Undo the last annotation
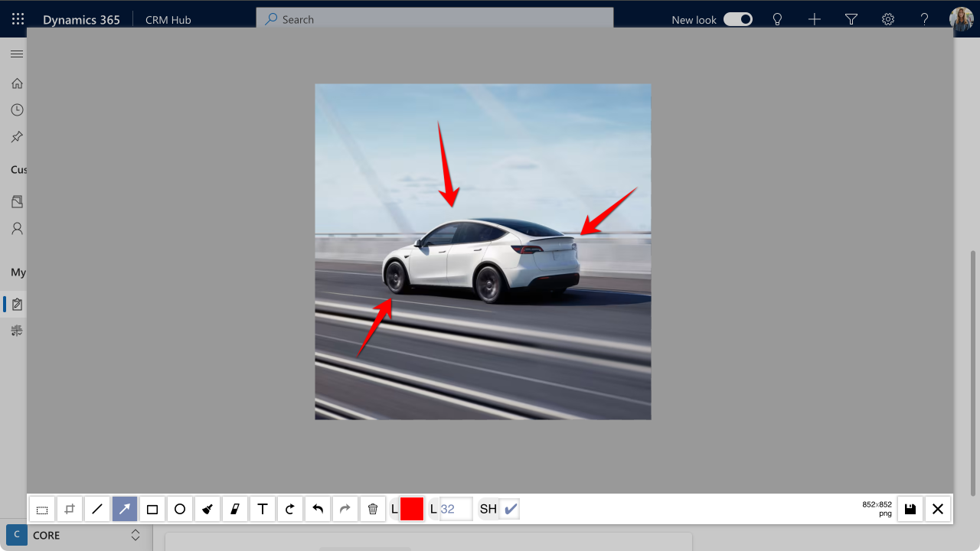Viewport: 980px width, 551px height. 318,509
